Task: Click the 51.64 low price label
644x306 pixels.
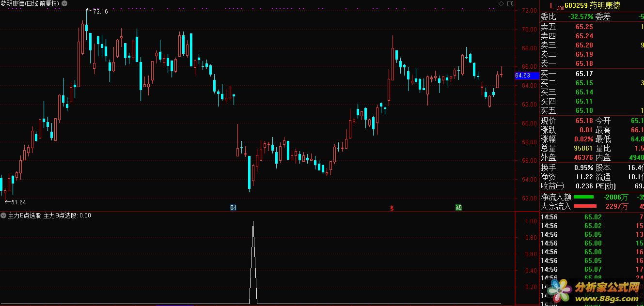Action: coord(18,202)
